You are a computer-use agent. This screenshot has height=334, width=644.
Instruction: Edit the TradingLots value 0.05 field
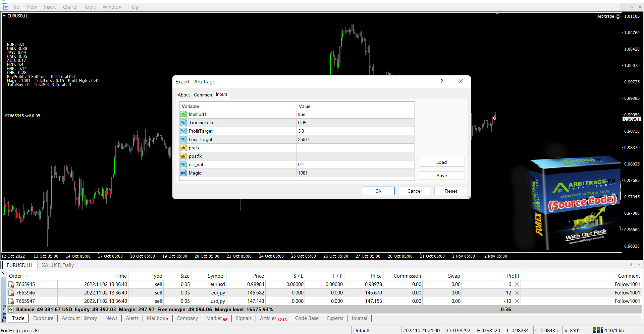[x=355, y=123]
